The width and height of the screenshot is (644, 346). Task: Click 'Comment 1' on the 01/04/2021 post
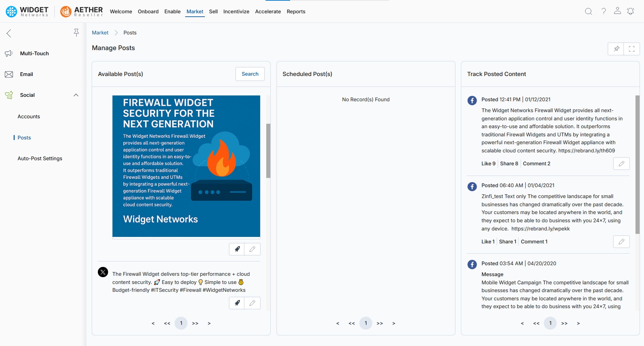click(534, 242)
